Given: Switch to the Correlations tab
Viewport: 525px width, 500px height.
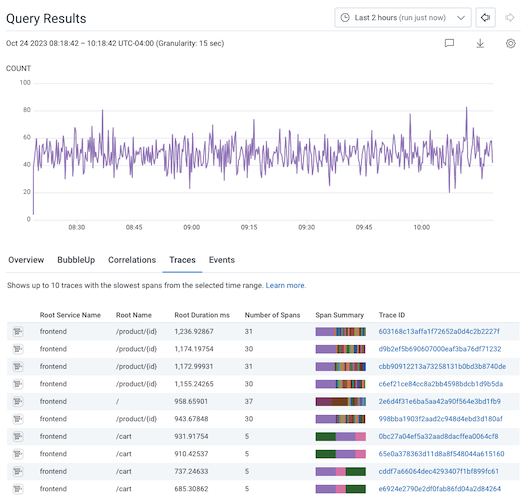Looking at the screenshot, I should coord(132,260).
